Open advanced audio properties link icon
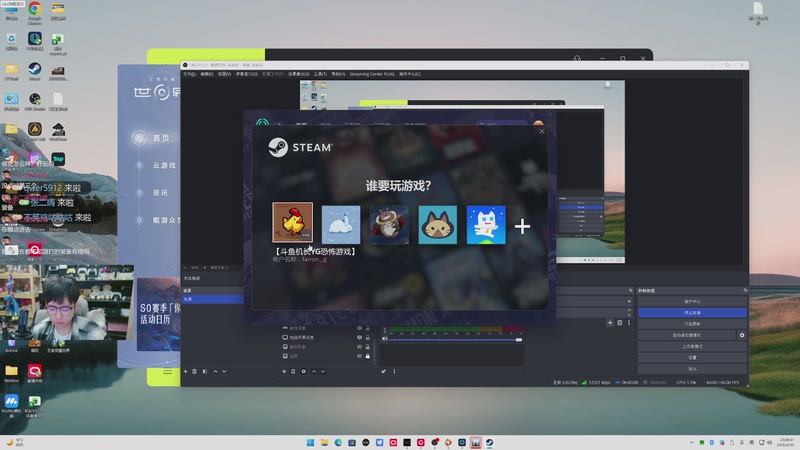Image resolution: width=800 pixels, height=450 pixels. click(x=384, y=371)
